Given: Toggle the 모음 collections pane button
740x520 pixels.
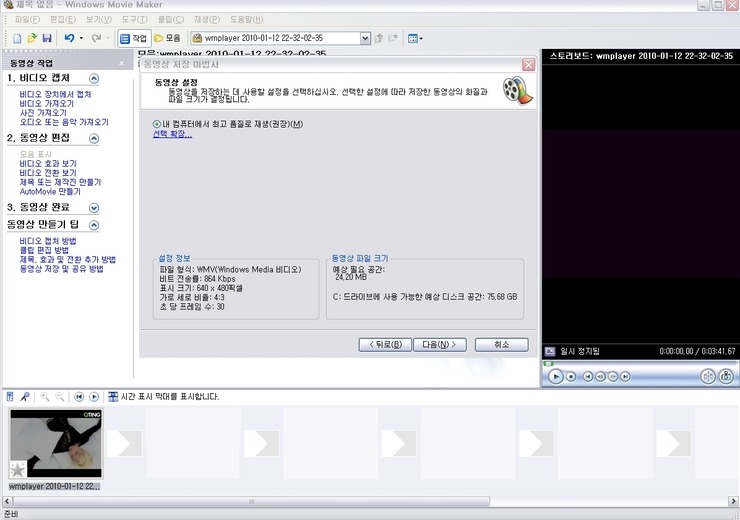Looking at the screenshot, I should click(168, 38).
